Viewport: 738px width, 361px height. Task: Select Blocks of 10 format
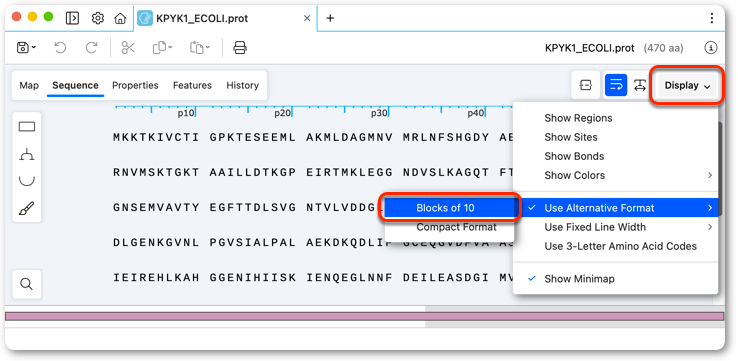[449, 208]
